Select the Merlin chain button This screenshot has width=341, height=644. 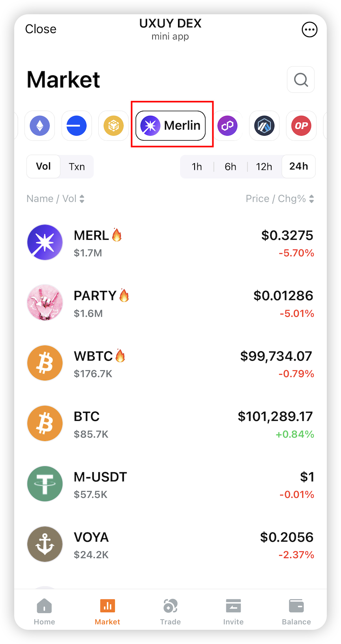170,126
